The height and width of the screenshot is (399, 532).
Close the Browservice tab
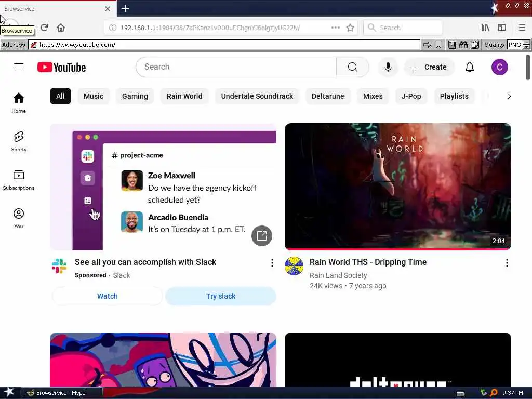(108, 9)
